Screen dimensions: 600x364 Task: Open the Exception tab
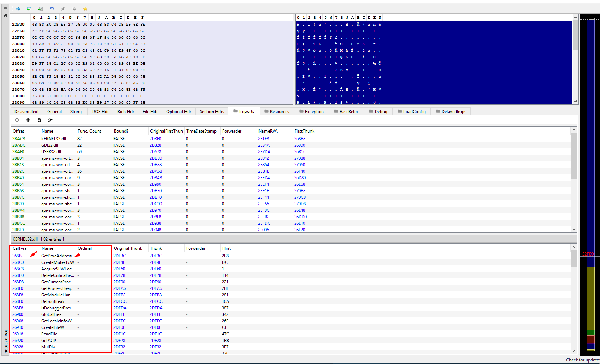pos(311,112)
